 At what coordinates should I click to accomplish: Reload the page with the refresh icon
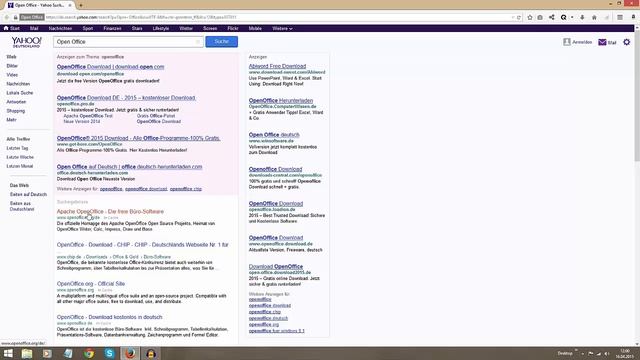click(x=519, y=18)
